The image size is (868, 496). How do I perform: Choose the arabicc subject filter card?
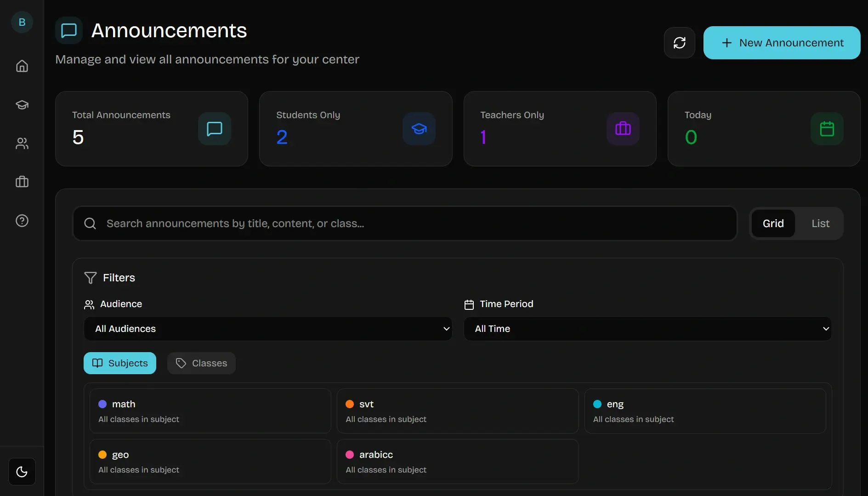click(457, 462)
